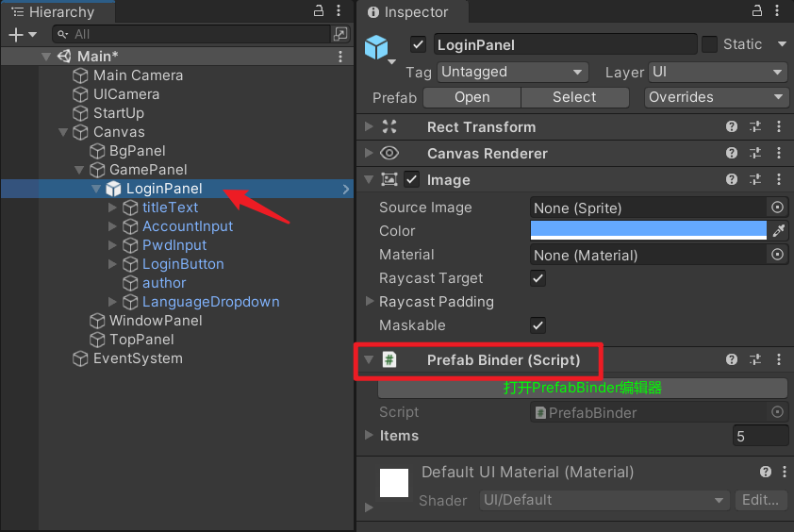Toggle Raycast Target checkbox
794x532 pixels.
(538, 278)
